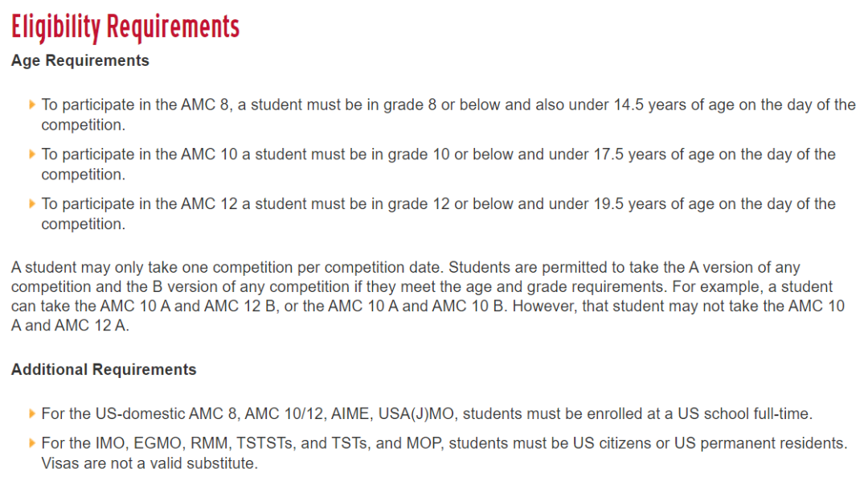
Task: Click 'Visas are not a valid substitute' text
Action: coord(149,463)
